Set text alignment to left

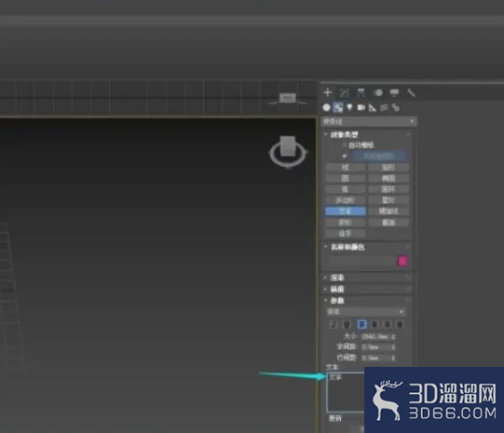pyautogui.click(x=361, y=324)
